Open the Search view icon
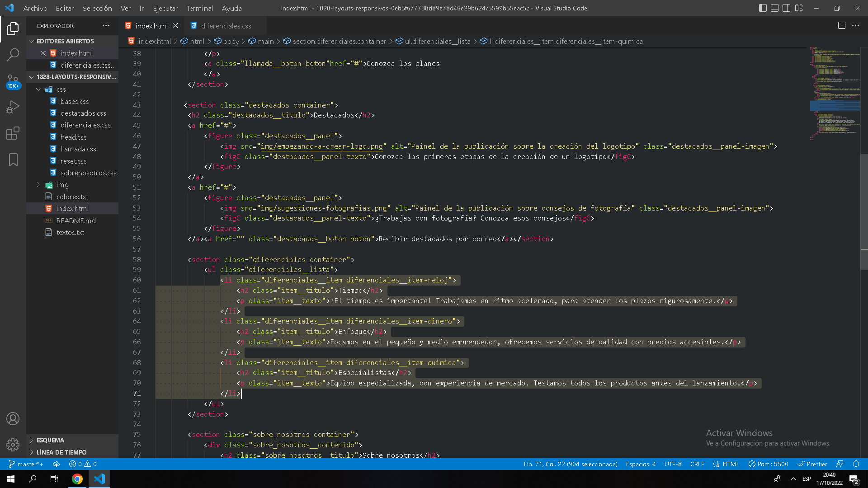 (13, 55)
